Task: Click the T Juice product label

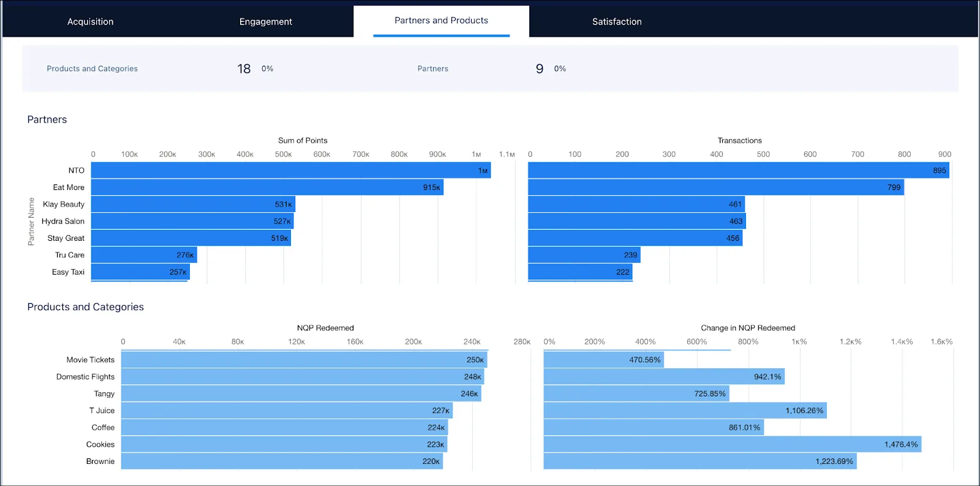Action: [x=102, y=411]
